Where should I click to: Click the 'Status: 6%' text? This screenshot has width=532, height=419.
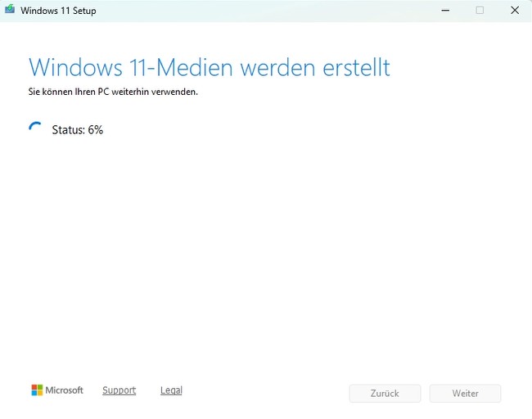click(78, 130)
